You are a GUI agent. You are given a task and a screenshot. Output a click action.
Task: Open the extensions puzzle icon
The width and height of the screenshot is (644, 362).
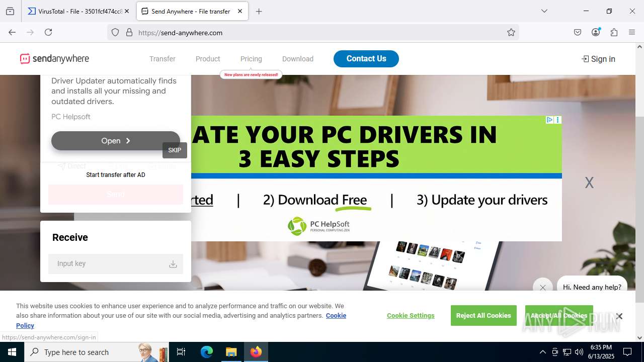pos(614,32)
